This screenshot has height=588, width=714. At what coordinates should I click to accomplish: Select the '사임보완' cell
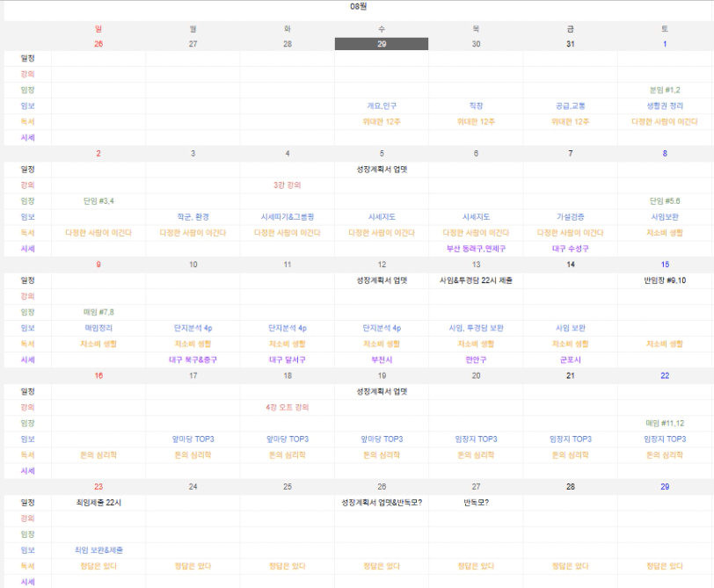click(x=665, y=217)
